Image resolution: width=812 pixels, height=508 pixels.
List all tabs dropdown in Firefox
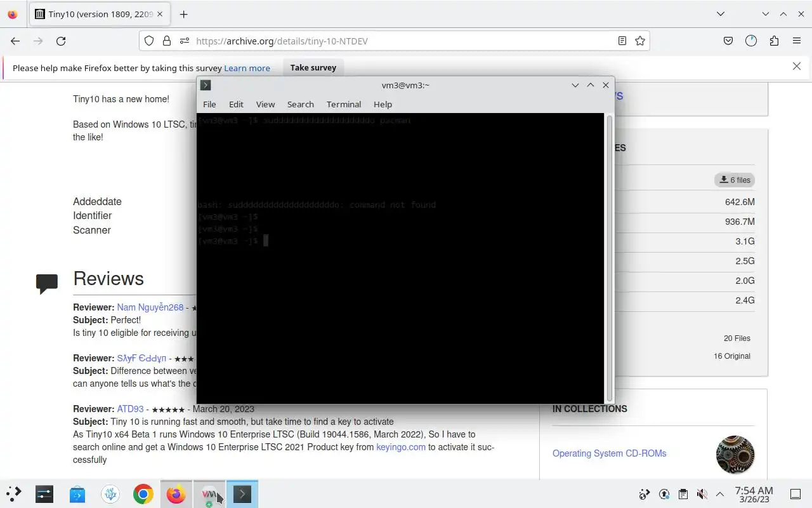[721, 14]
